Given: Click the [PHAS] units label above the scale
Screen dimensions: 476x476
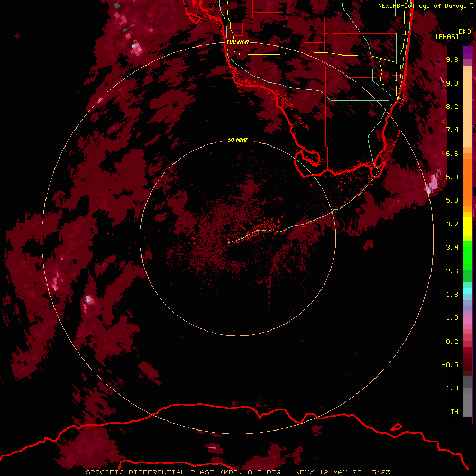Looking at the screenshot, I should pos(447,36).
